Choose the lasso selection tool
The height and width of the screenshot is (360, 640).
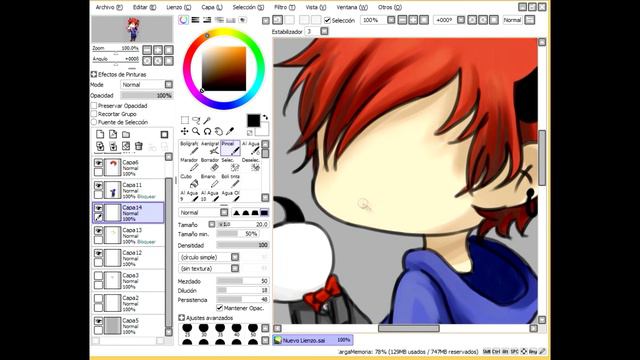coord(196,120)
